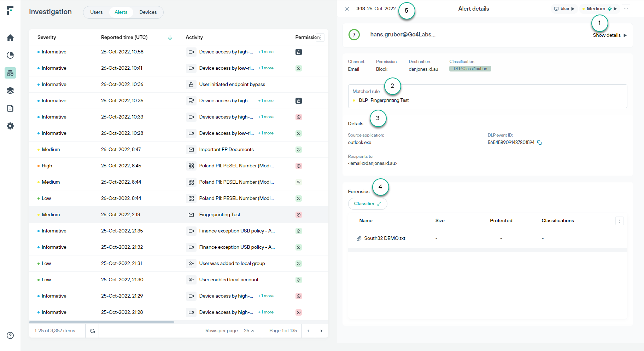Refresh the alerts table

pyautogui.click(x=92, y=331)
